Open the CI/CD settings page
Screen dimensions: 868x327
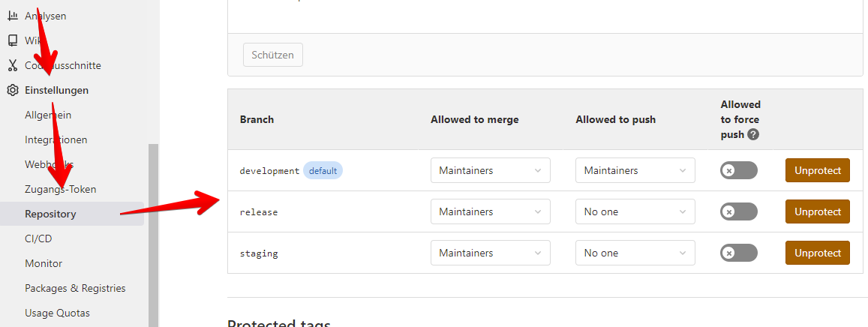38,238
